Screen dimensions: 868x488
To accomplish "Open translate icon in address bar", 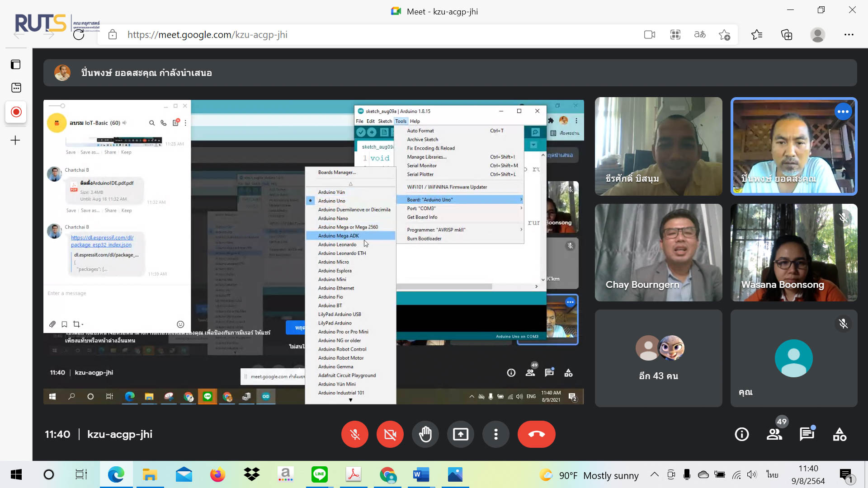I will coord(700,35).
